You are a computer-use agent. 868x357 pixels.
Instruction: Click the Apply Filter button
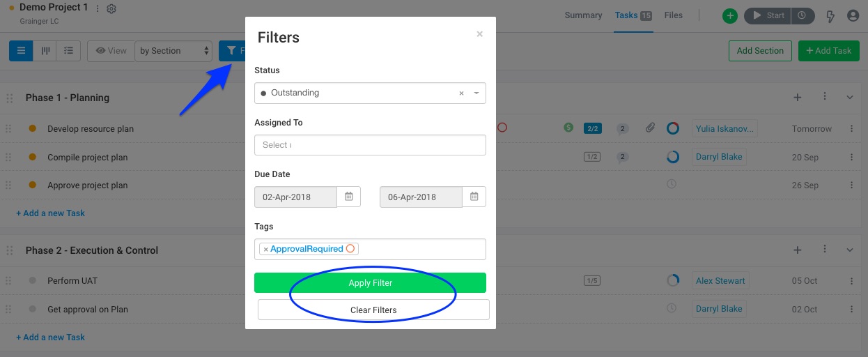click(x=370, y=282)
